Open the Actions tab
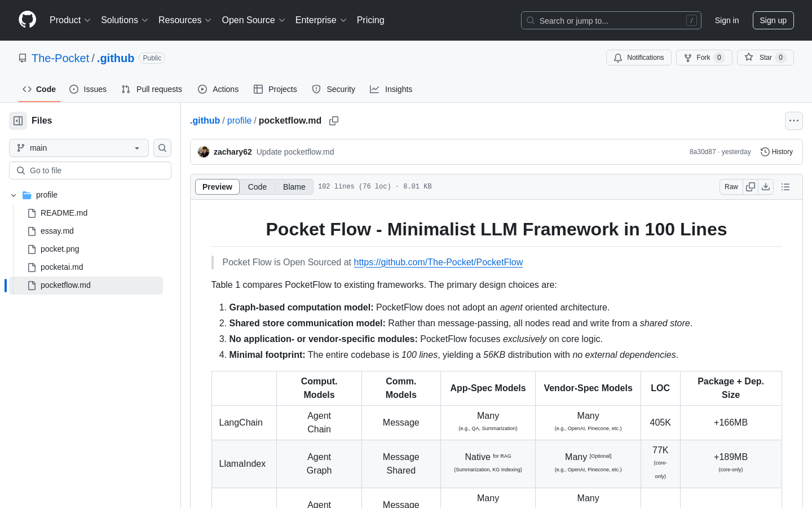Viewport: 812px width, 508px height. tap(218, 89)
